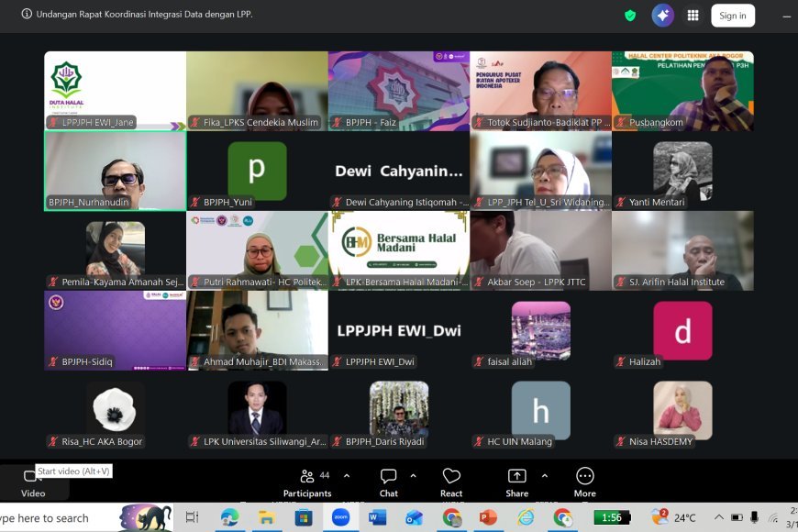Click the muted mic icon on Halizah
Screen dimensions: 798x532
pyautogui.click(x=620, y=362)
